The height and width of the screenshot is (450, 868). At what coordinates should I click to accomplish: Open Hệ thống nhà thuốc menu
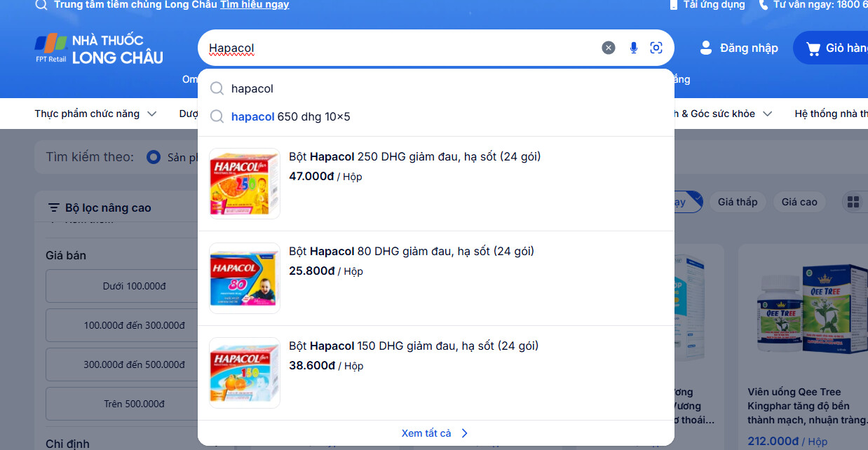coord(831,114)
